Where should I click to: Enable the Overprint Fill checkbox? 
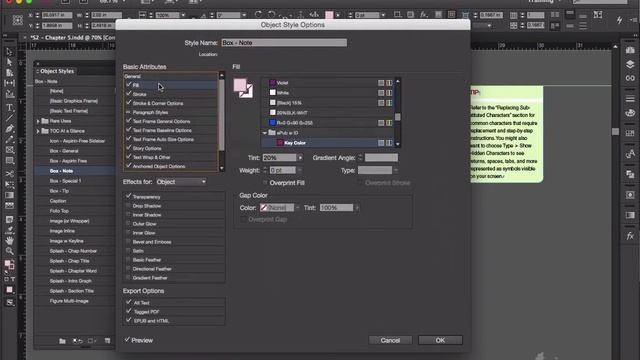(x=265, y=183)
